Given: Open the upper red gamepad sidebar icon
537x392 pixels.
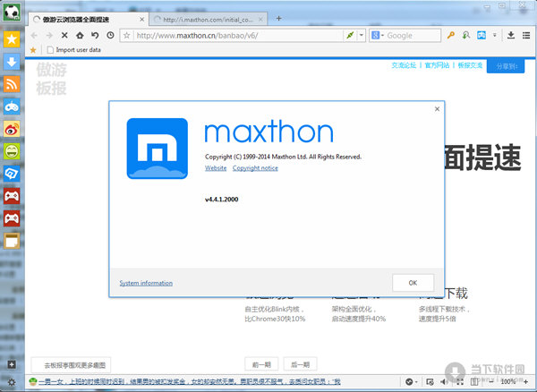Looking at the screenshot, I should pos(12,196).
